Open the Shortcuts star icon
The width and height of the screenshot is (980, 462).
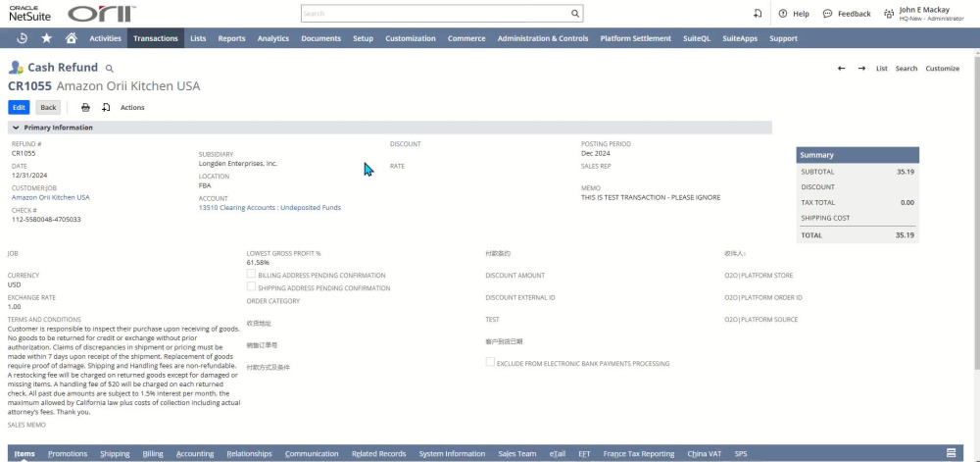click(x=46, y=38)
